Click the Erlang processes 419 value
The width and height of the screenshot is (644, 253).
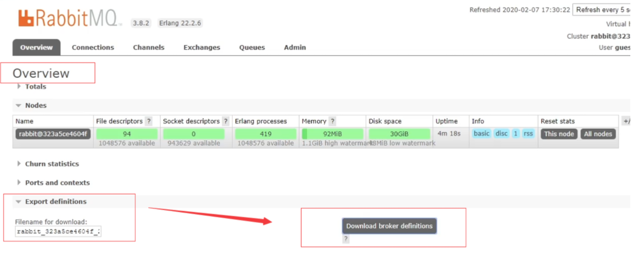click(x=265, y=134)
